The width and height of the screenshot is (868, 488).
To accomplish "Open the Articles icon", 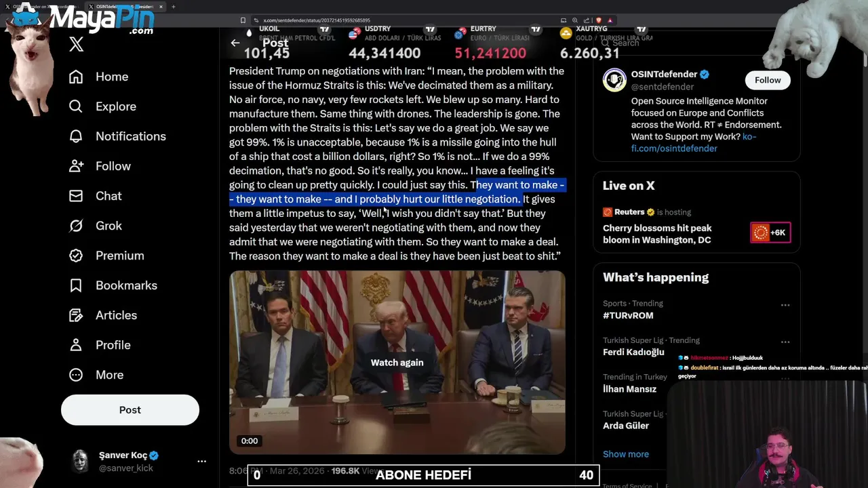I will (76, 315).
